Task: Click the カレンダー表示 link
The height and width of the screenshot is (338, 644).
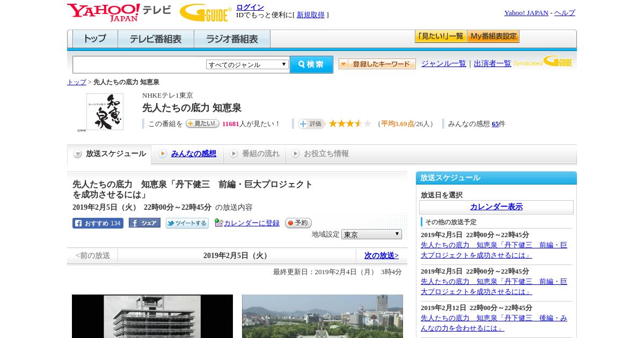Action: tap(496, 207)
